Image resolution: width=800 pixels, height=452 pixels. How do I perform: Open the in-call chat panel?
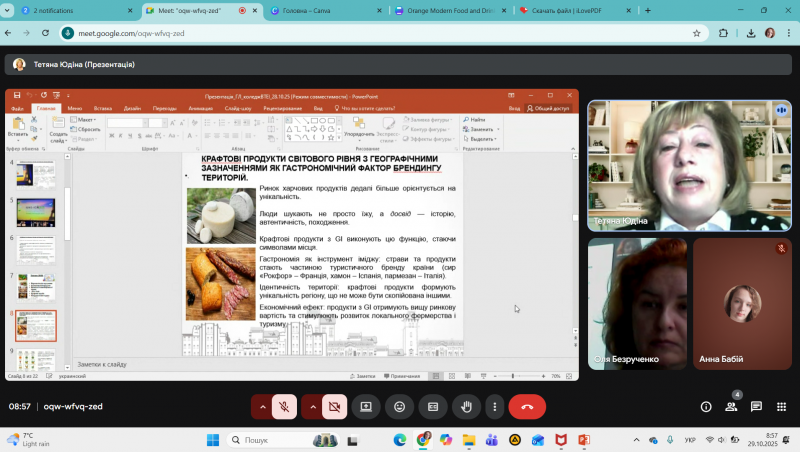[756, 407]
